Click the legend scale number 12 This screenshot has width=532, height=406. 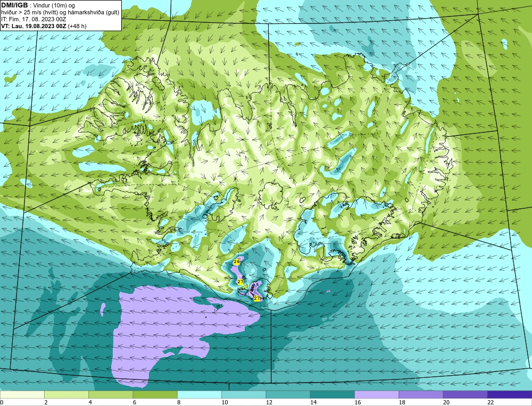click(x=269, y=402)
